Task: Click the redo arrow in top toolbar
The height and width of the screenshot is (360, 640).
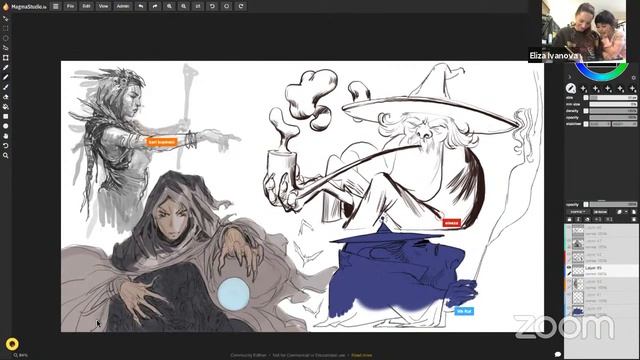Action: tap(155, 7)
